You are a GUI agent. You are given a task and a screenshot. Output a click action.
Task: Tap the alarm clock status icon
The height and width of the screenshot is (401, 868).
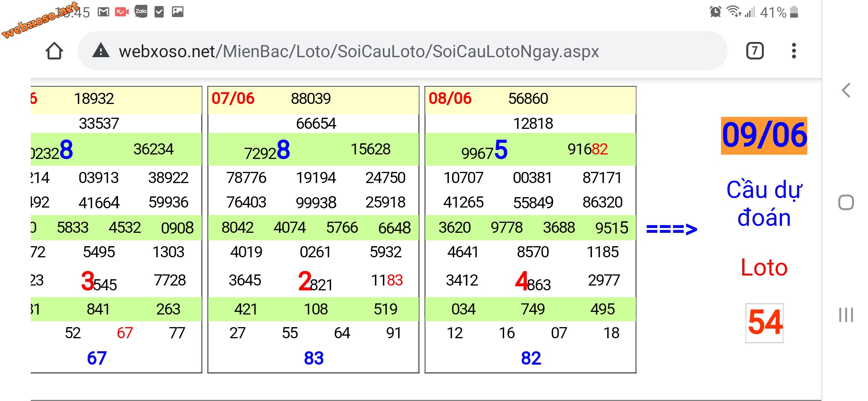pos(715,12)
